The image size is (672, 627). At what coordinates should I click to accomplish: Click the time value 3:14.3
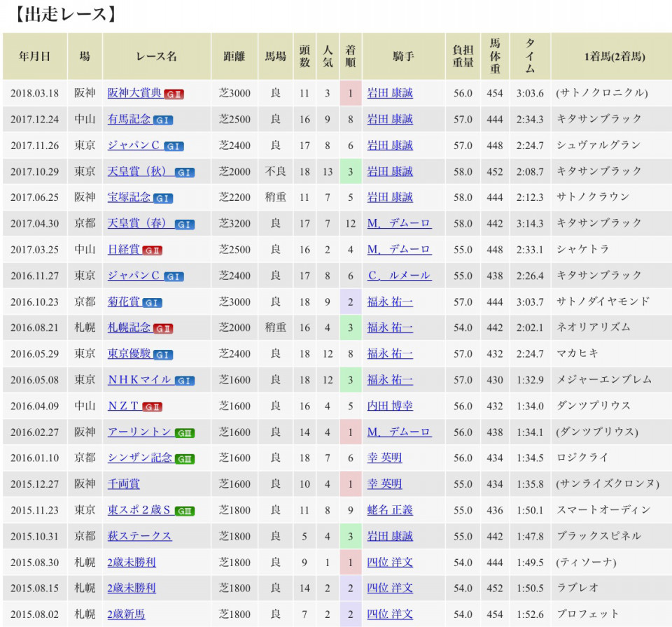coord(530,223)
